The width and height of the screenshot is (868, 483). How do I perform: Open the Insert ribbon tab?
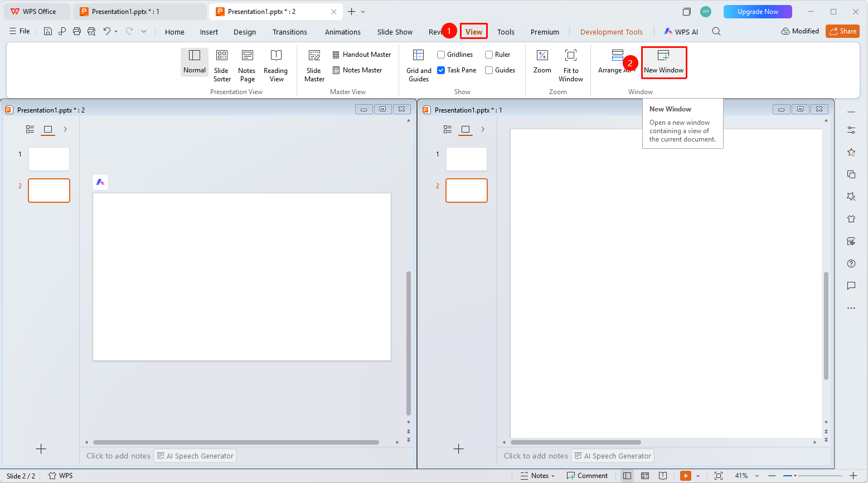(x=209, y=32)
